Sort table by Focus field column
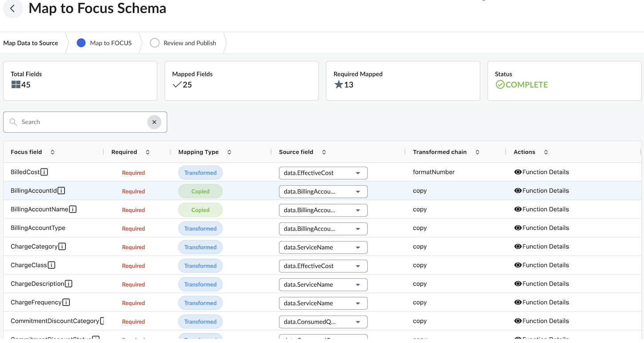Screen dimensions: 644x343 point(52,152)
